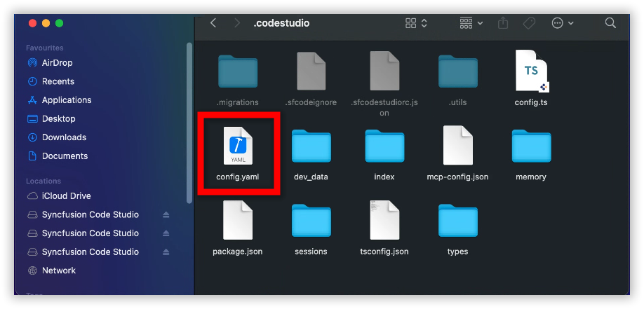Select the tsconfig.json file

tap(384, 220)
